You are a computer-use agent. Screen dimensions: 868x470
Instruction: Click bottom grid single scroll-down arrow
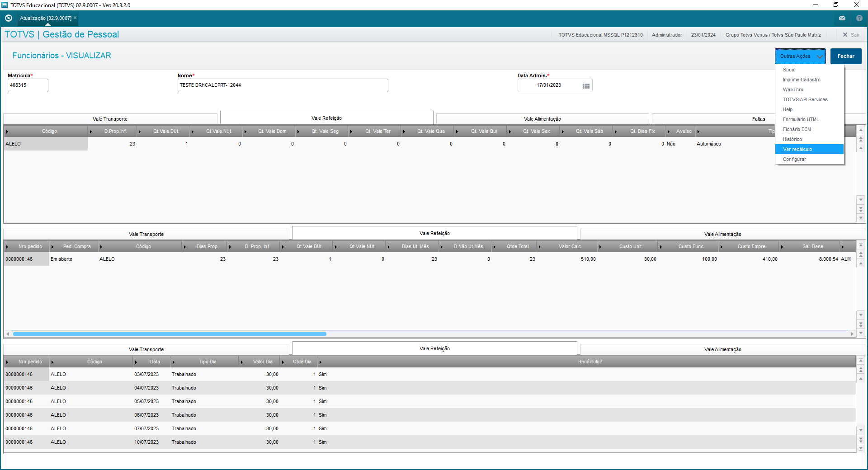click(861, 430)
